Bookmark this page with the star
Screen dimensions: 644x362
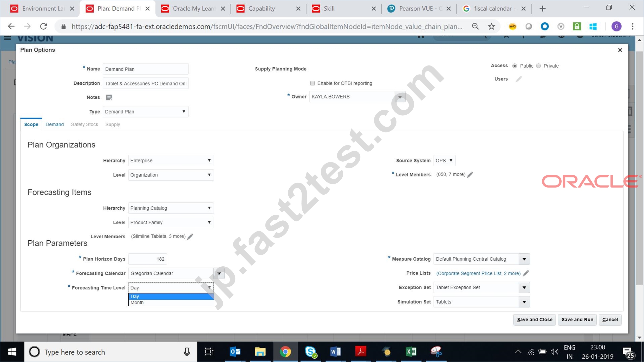tap(491, 26)
